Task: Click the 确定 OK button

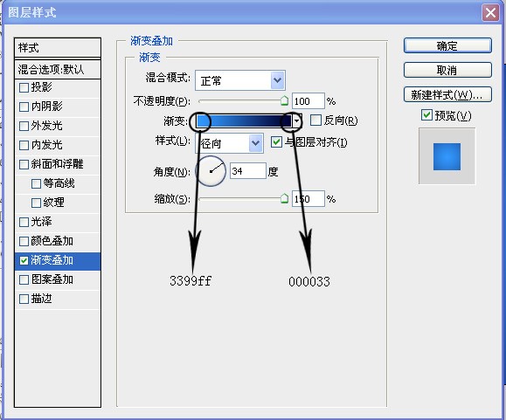Action: (447, 45)
